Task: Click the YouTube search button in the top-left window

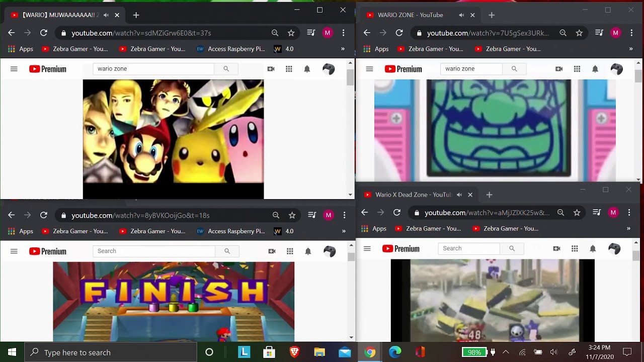Action: pos(226,69)
